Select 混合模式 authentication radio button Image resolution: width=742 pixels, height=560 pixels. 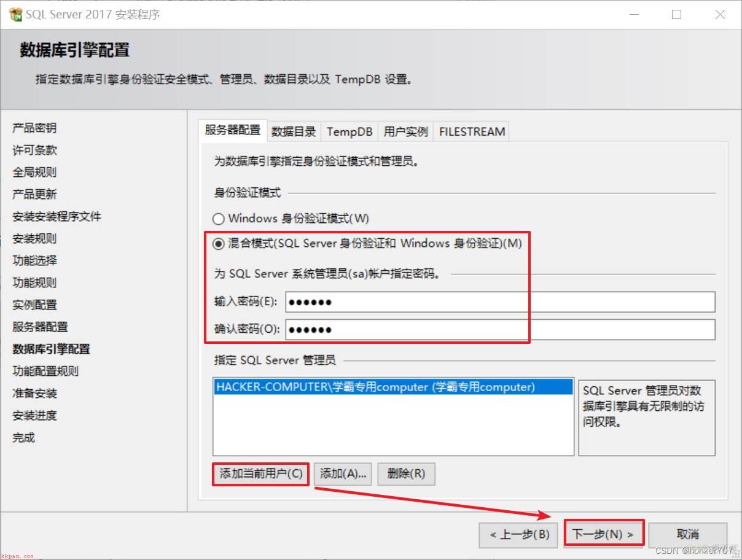click(x=218, y=244)
